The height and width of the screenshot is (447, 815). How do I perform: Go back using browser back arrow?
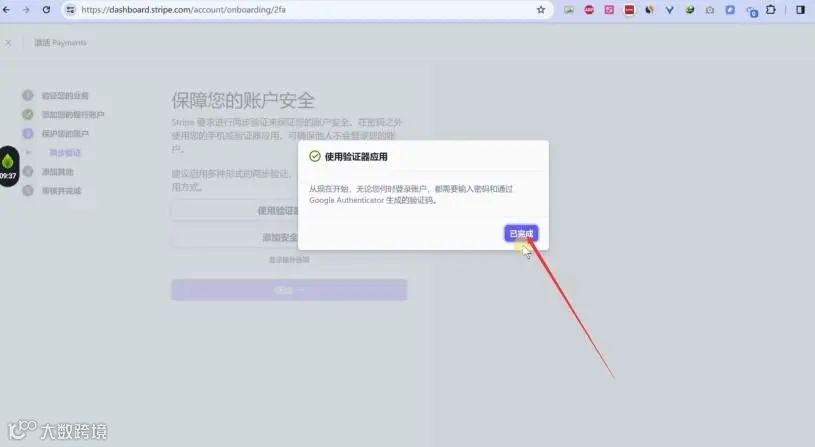coord(7,10)
